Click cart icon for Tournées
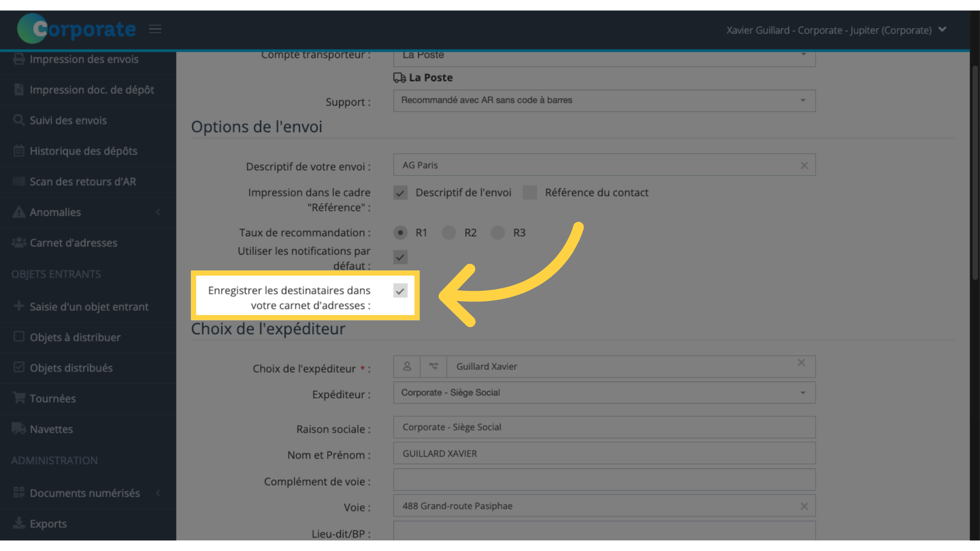Screen dimensions: 980x551 (19, 397)
